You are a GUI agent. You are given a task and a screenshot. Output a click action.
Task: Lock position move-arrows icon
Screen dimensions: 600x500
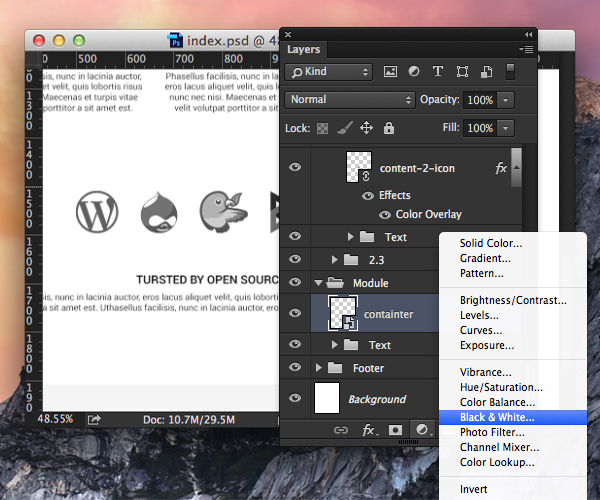pos(366,128)
